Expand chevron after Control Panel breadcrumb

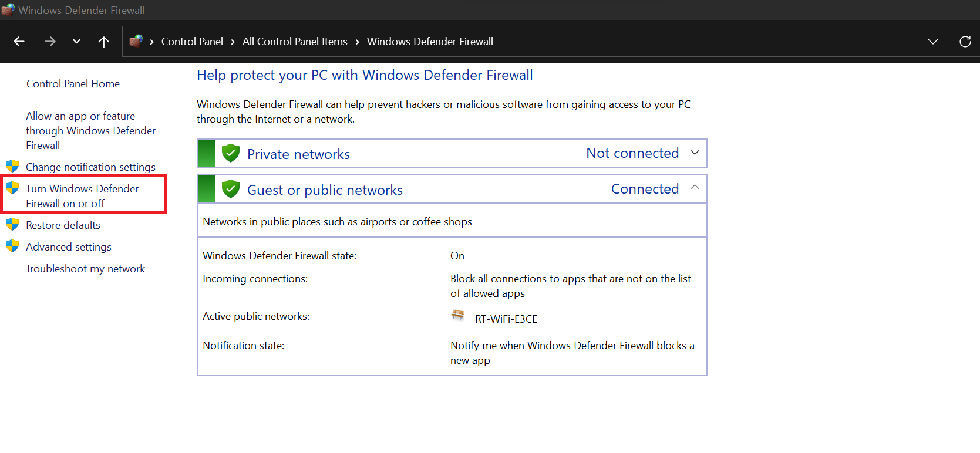pyautogui.click(x=233, y=42)
